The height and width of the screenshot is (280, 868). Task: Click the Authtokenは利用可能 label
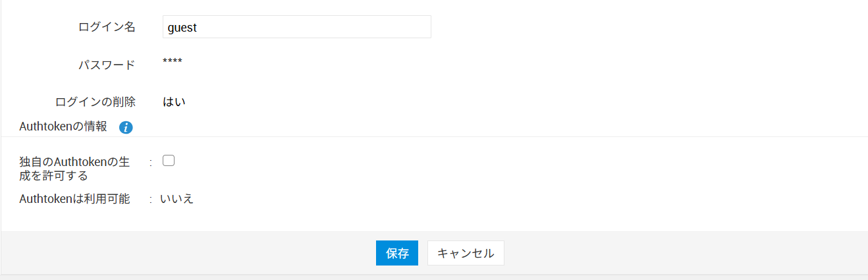[74, 199]
